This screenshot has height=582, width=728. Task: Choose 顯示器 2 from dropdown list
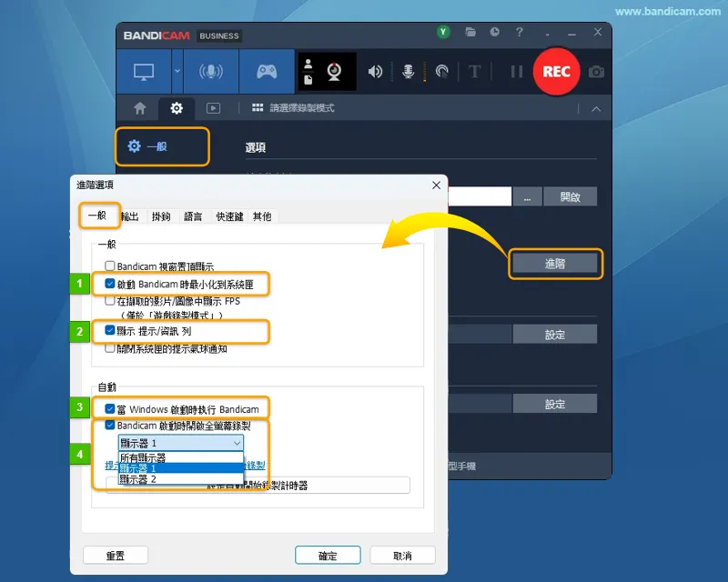(x=181, y=479)
